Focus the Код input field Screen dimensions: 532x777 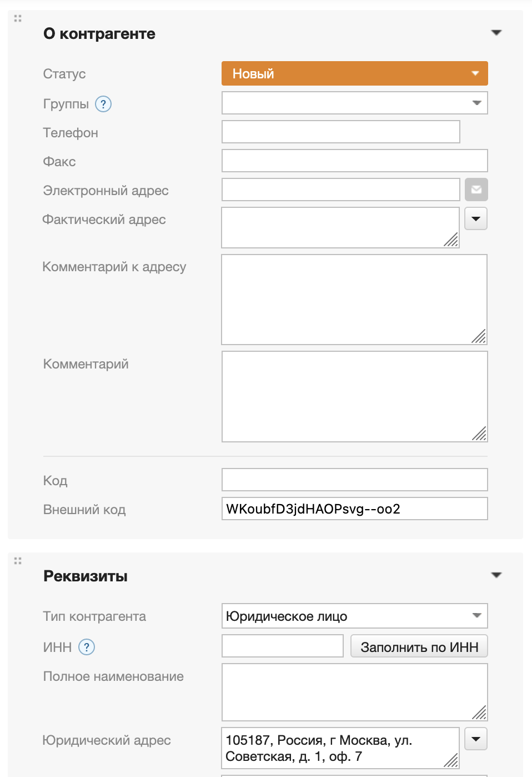click(x=354, y=480)
